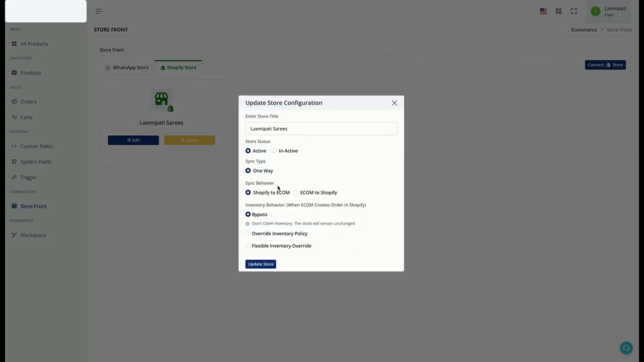Select the Active store status
Viewport: 644px width, 362px height.
coord(248,151)
